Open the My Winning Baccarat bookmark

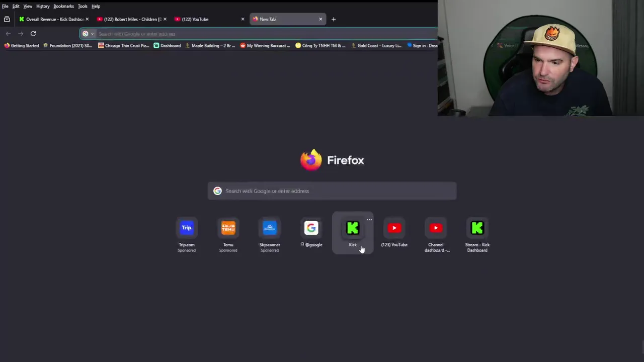pyautogui.click(x=265, y=46)
